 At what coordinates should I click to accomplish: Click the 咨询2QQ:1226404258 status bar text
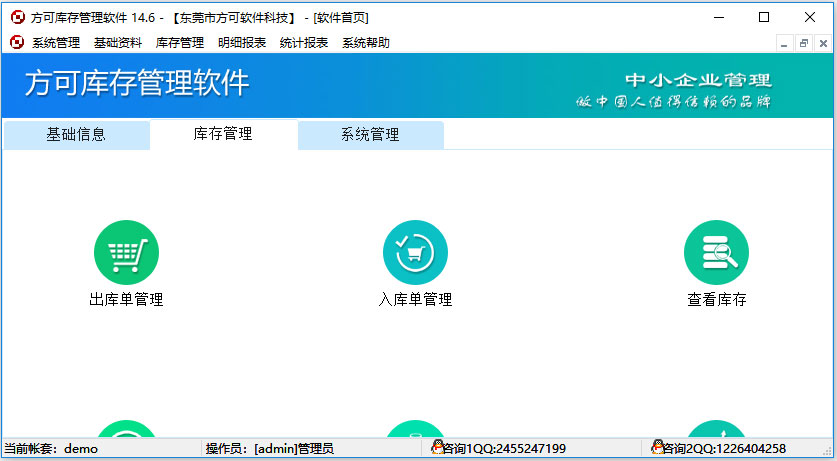tap(727, 449)
